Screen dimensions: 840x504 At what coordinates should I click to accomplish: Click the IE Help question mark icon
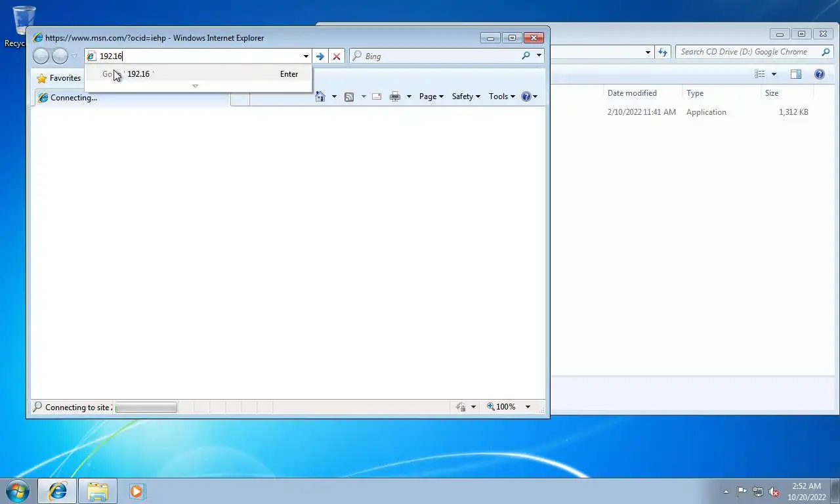pos(526,96)
